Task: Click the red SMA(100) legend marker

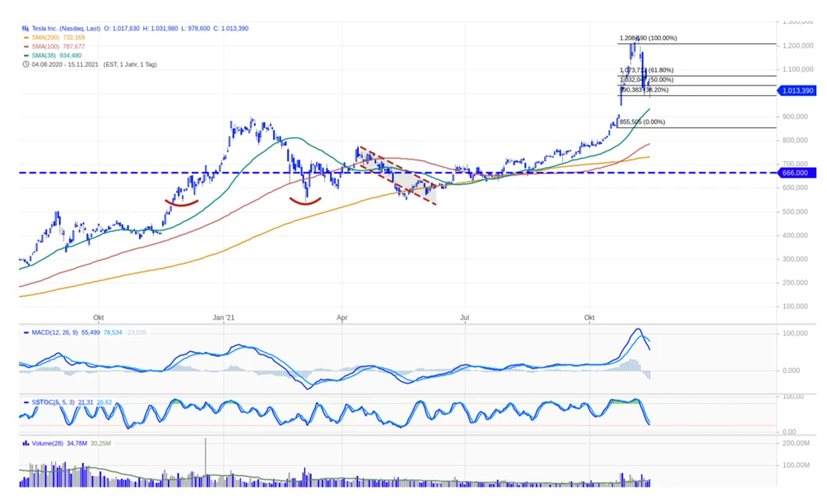Action: (26, 47)
